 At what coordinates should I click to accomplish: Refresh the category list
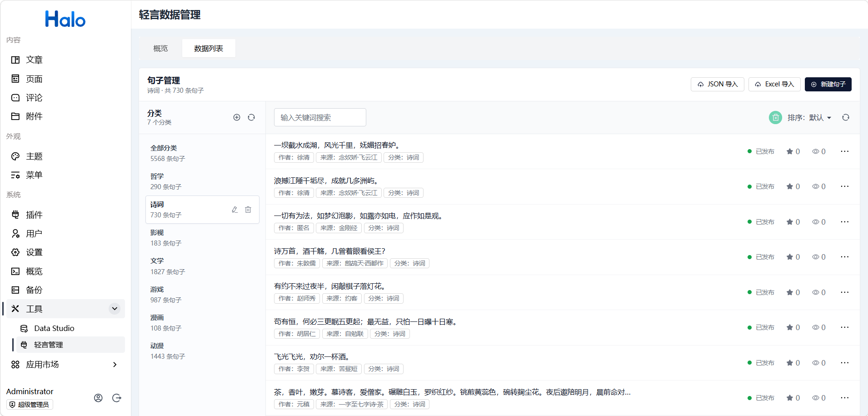click(251, 117)
